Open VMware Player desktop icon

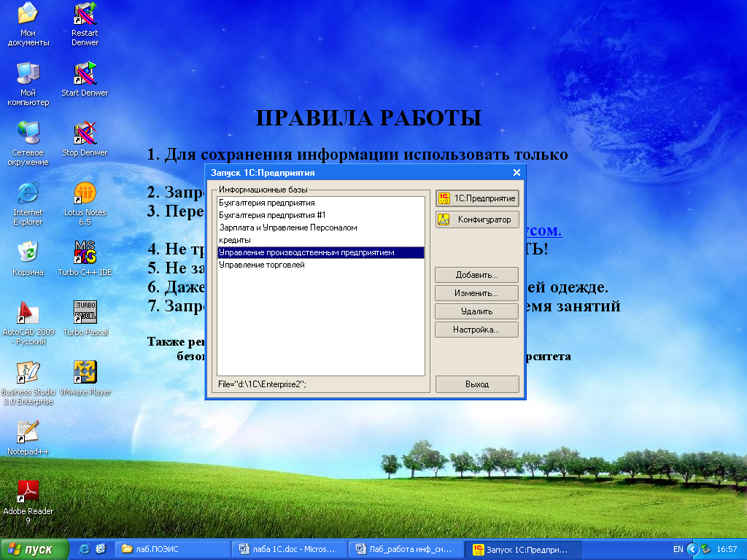[x=85, y=373]
